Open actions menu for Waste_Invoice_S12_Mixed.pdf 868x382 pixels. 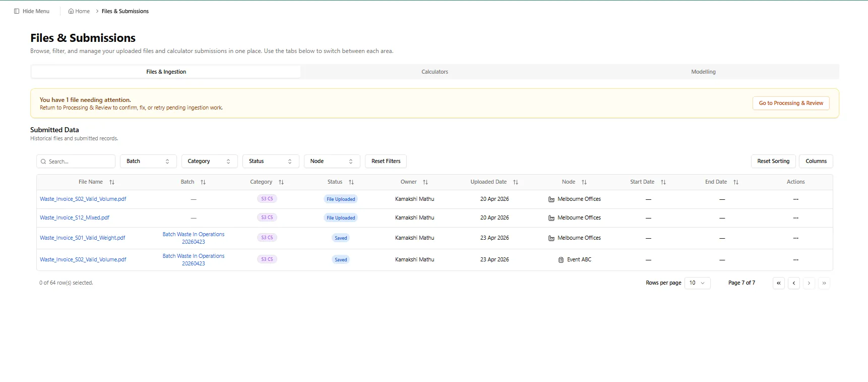(x=796, y=218)
